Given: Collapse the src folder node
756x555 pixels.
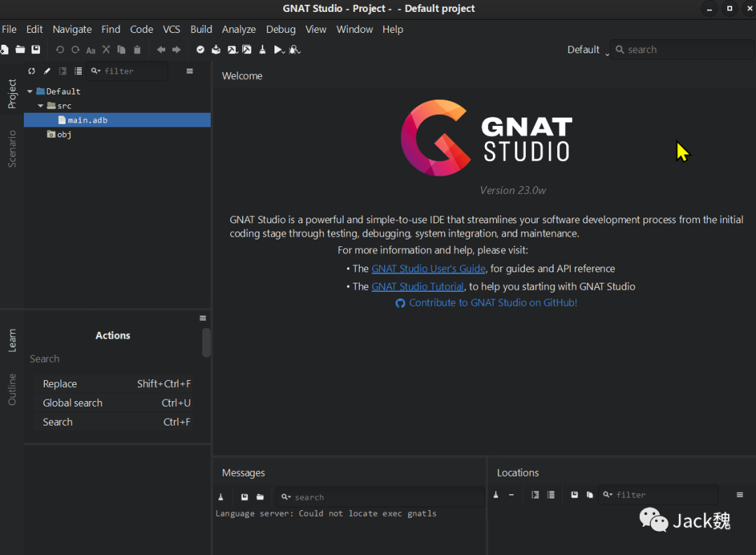Looking at the screenshot, I should click(41, 106).
